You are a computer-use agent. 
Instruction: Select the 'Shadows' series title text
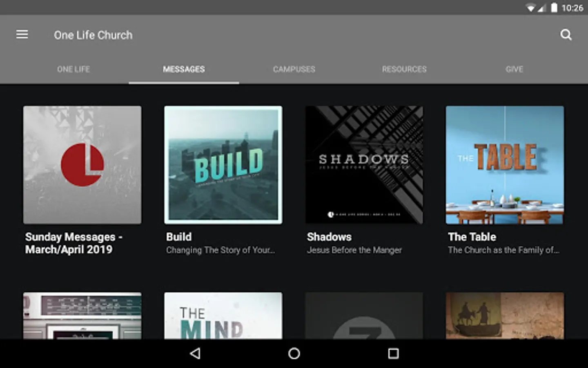coord(329,237)
